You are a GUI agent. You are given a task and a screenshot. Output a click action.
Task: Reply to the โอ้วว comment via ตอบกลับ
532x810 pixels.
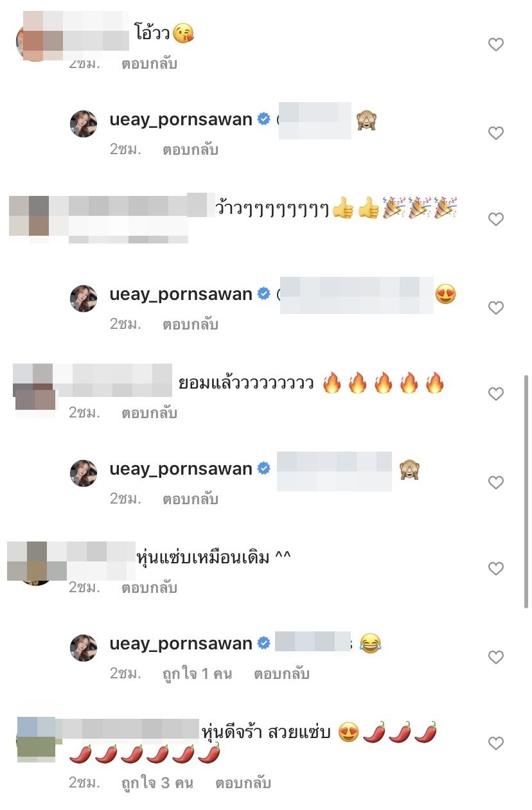[x=149, y=64]
